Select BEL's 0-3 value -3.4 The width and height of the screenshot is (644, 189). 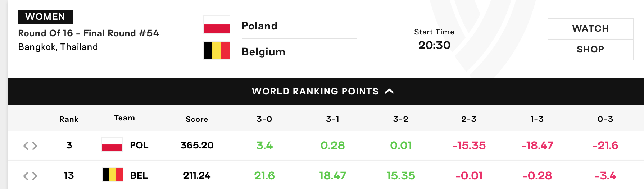pyautogui.click(x=606, y=175)
